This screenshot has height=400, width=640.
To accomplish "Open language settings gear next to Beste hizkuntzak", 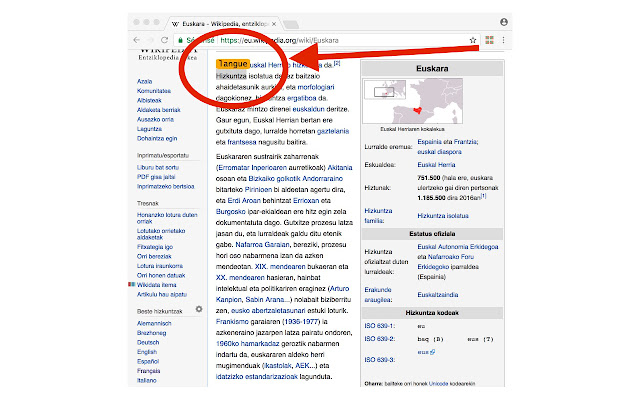I will point(199,309).
